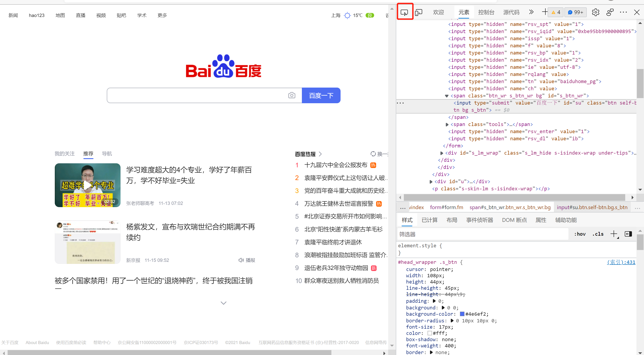Toggle device emulation mode icon
This screenshot has width=644, height=355.
(419, 12)
